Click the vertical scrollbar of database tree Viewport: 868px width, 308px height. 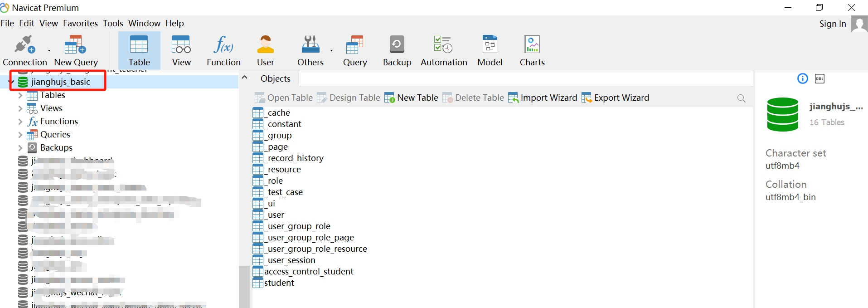click(244, 286)
